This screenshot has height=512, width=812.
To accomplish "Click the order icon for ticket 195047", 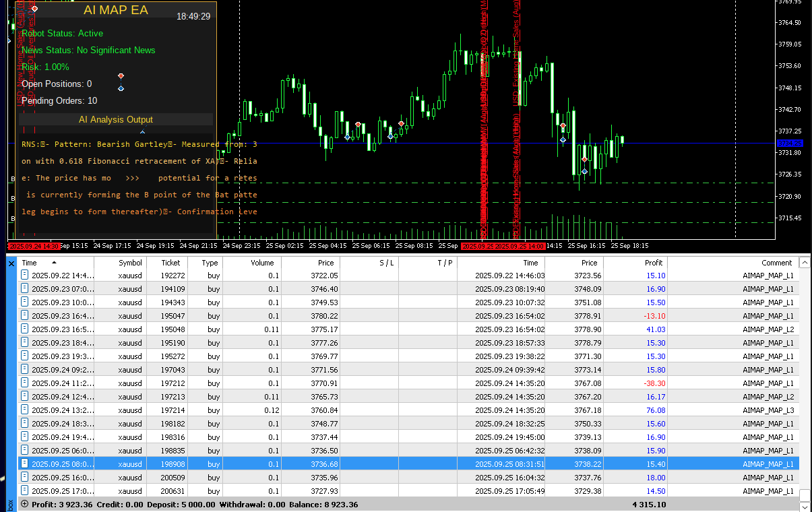I will click(x=25, y=315).
